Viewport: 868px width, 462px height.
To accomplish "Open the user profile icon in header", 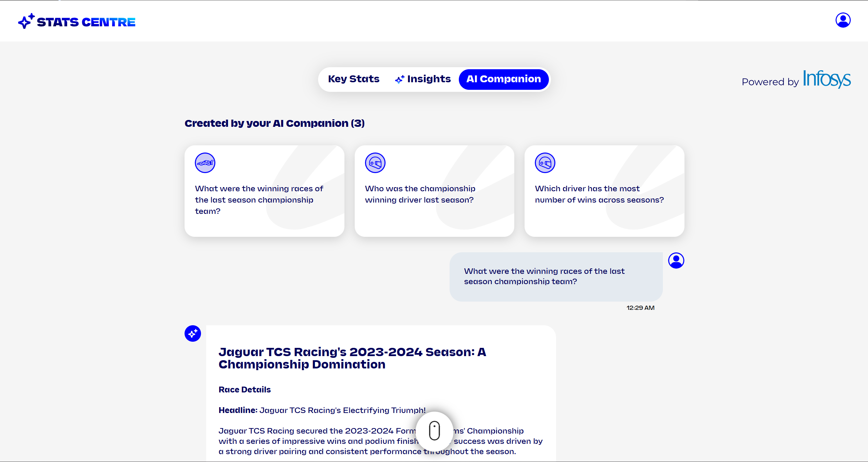I will pyautogui.click(x=843, y=20).
